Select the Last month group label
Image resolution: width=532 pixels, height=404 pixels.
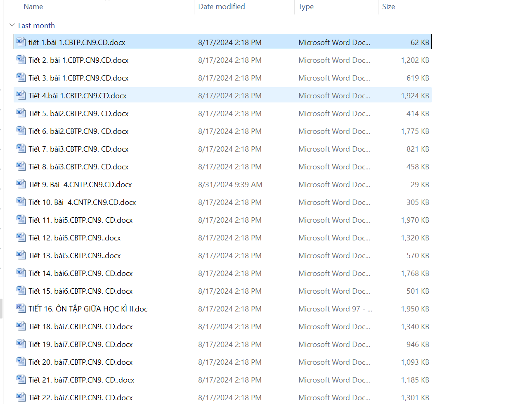[36, 26]
